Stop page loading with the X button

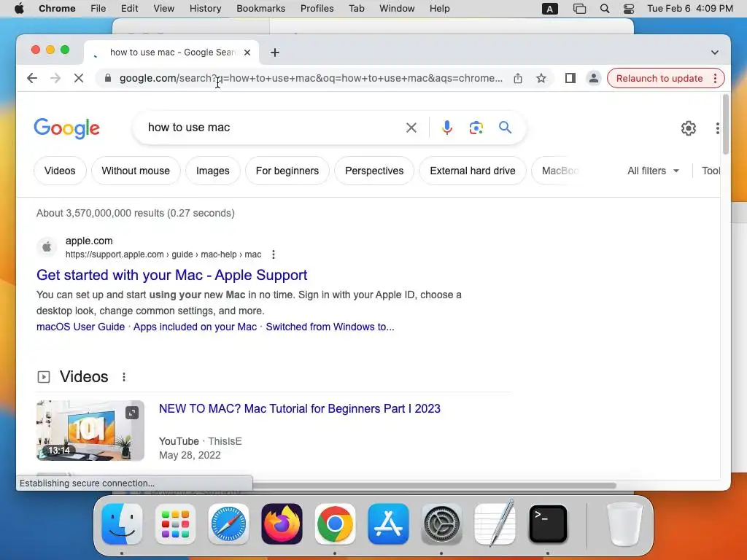[x=79, y=78]
